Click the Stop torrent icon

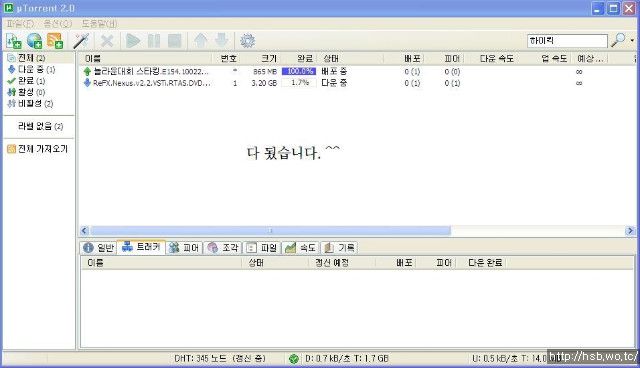(x=175, y=41)
